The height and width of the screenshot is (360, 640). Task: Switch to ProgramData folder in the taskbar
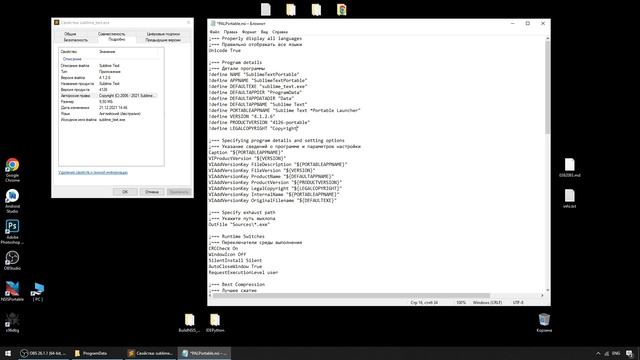click(x=96, y=353)
